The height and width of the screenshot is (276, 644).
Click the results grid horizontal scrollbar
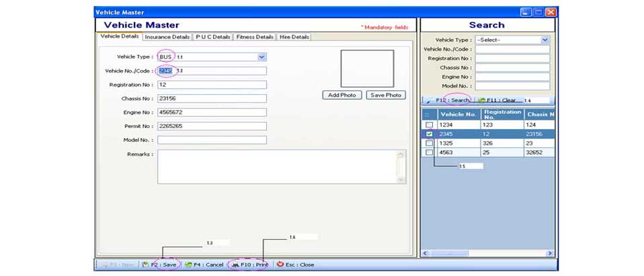487,253
